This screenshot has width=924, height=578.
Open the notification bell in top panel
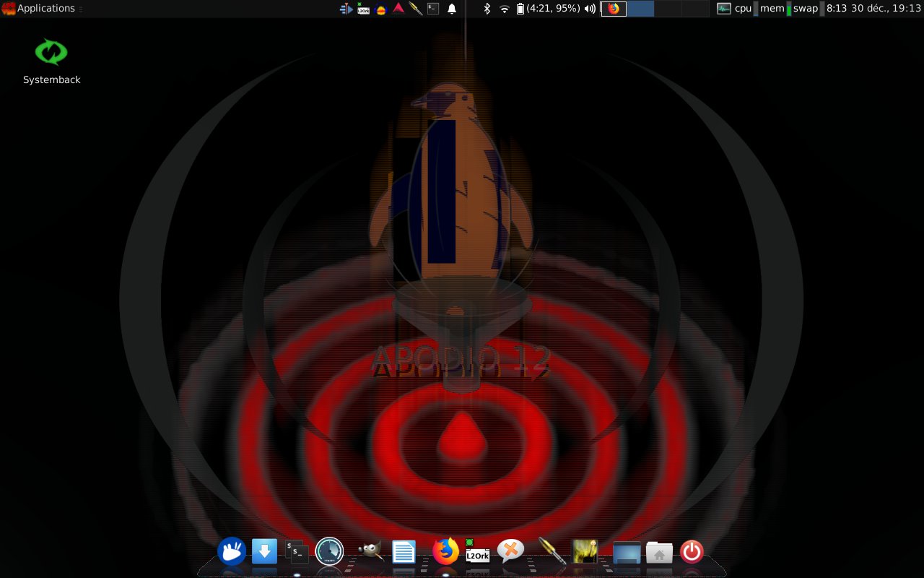coord(452,9)
